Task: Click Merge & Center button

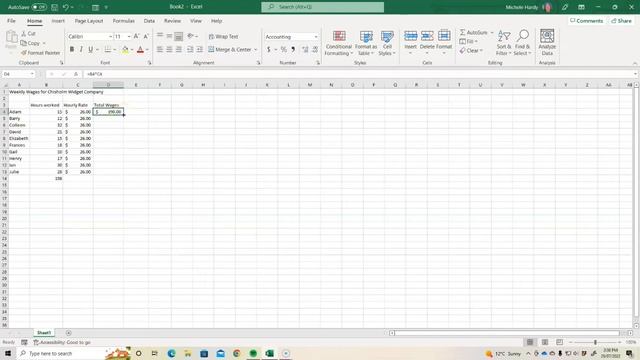Action: click(x=230, y=49)
